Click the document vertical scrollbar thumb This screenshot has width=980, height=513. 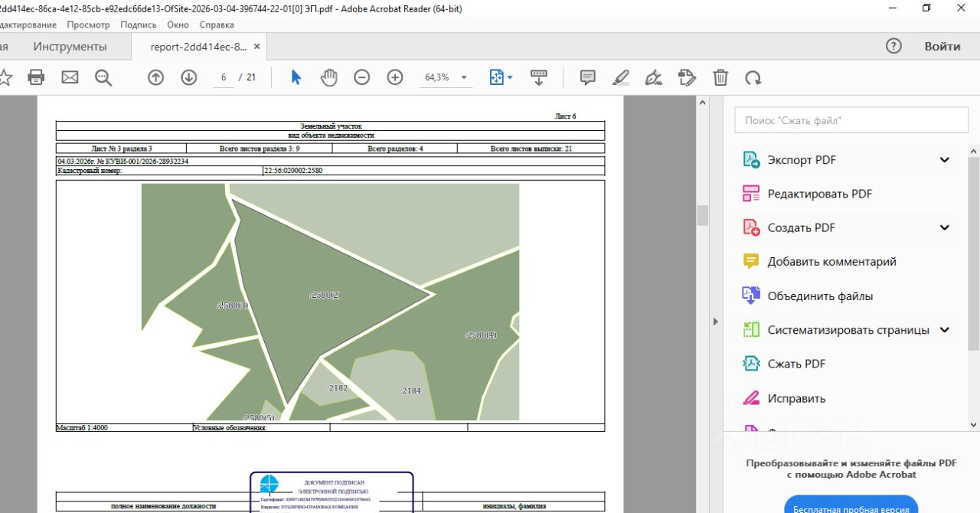pos(702,215)
